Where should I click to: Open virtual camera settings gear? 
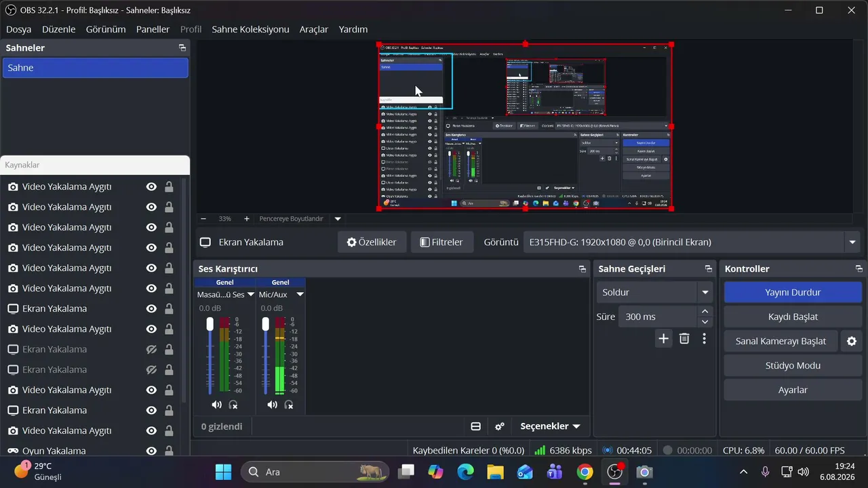[852, 341]
